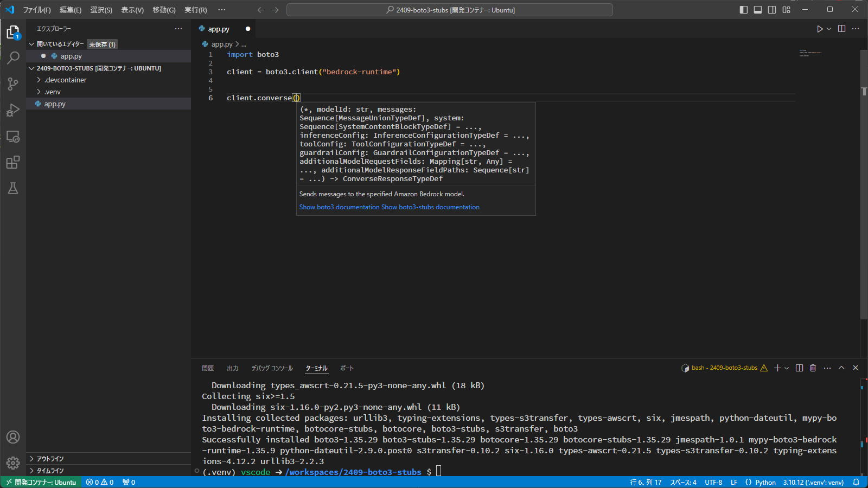
Task: Open Explorer views and more actions menu
Action: (178, 29)
